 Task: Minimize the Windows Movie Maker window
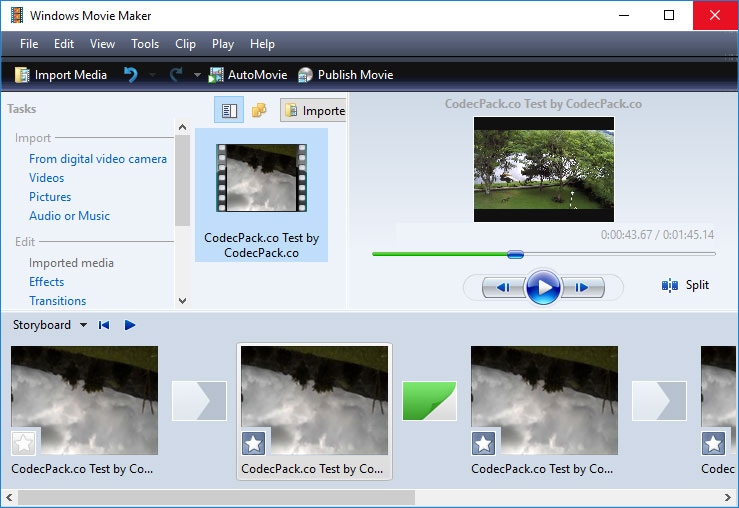624,16
